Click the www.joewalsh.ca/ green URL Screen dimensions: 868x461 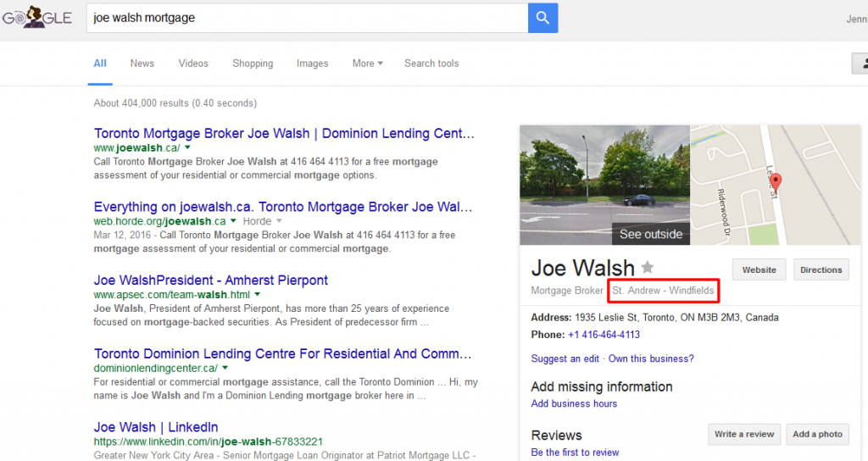coord(136,147)
